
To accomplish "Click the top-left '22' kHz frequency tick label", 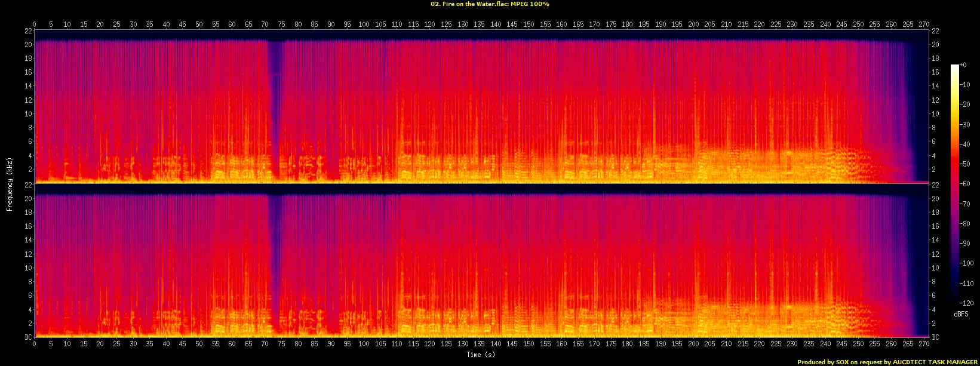I will 27,30.
